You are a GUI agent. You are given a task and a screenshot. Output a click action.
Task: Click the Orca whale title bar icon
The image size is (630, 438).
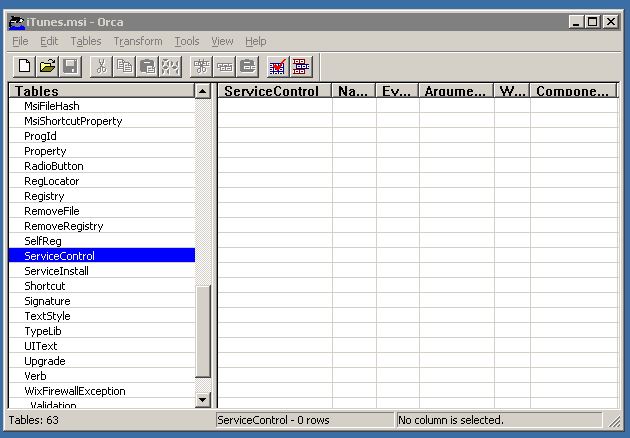[x=17, y=22]
